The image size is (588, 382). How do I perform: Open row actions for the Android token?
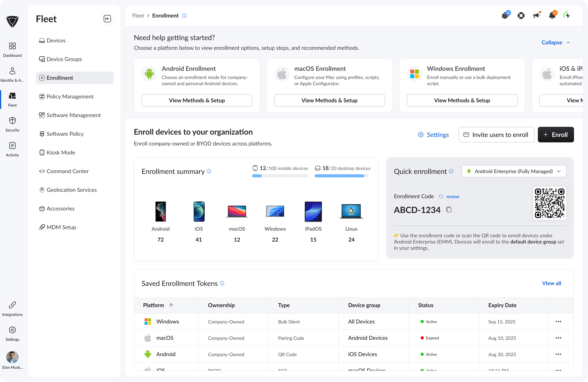click(558, 354)
